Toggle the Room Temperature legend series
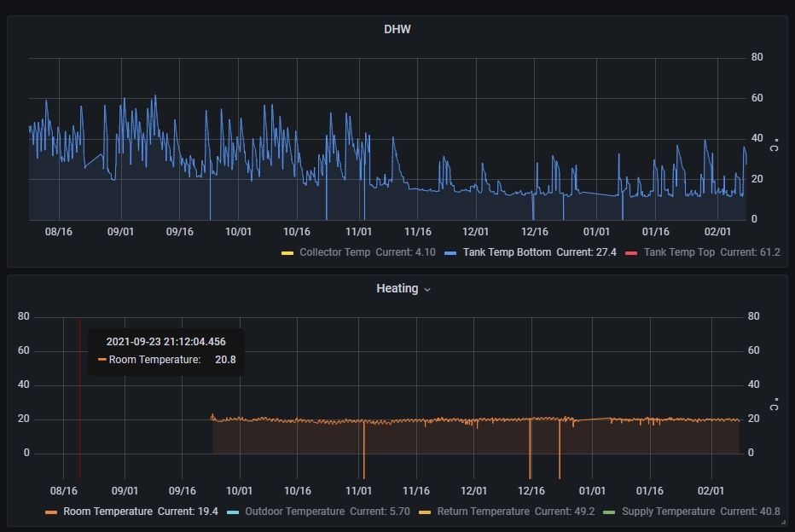The width and height of the screenshot is (795, 532). pyautogui.click(x=107, y=512)
